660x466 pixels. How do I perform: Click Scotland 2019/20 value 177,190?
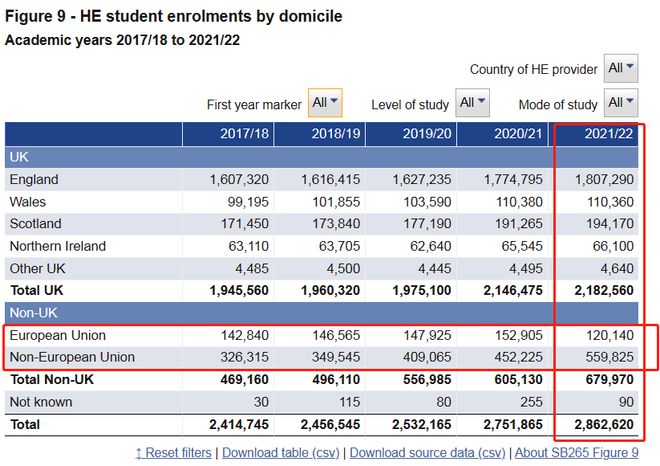coord(427,224)
